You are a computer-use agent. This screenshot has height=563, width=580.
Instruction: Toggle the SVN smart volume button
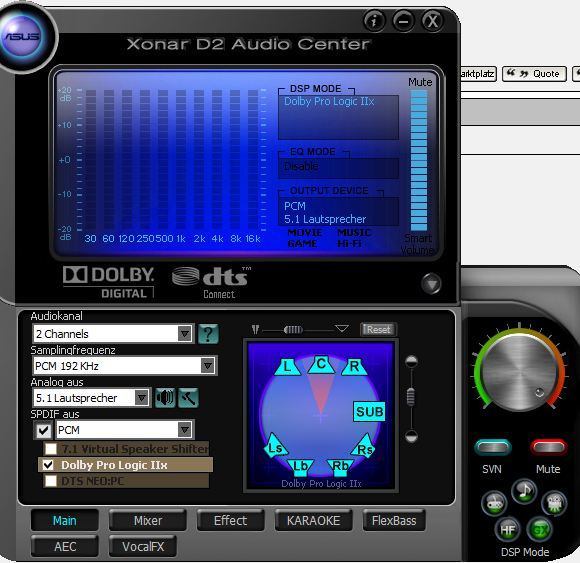[x=493, y=447]
